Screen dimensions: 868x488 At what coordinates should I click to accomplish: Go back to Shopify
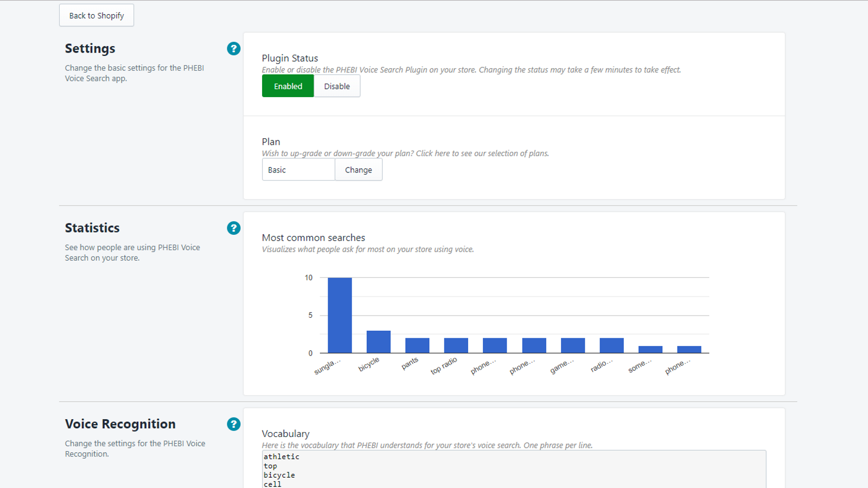(x=97, y=16)
